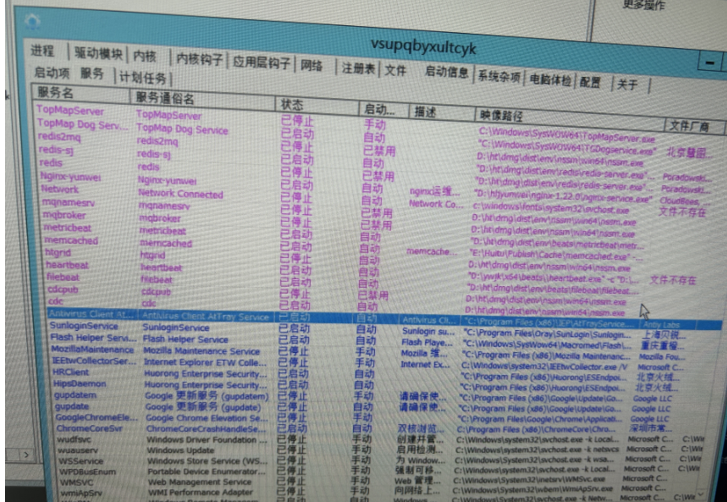Screen dimensions: 727x502
Task: Open the 配置 tab
Action: tap(590, 83)
